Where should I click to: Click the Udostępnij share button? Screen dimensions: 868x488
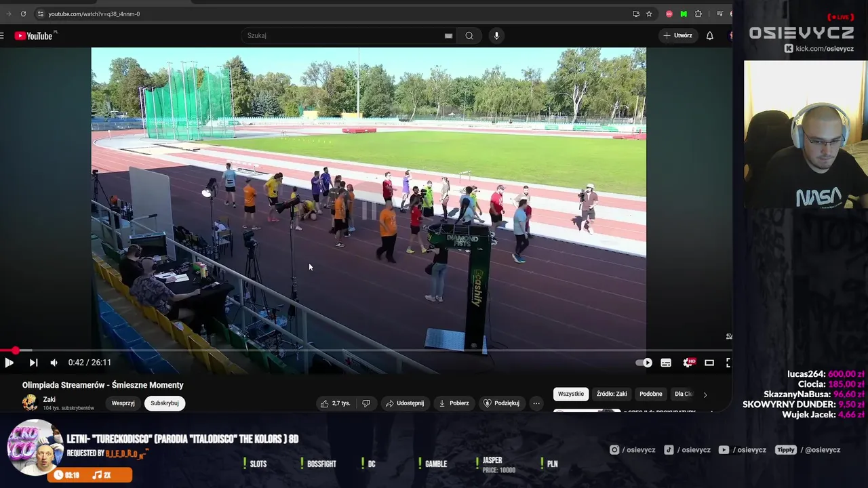click(x=405, y=403)
